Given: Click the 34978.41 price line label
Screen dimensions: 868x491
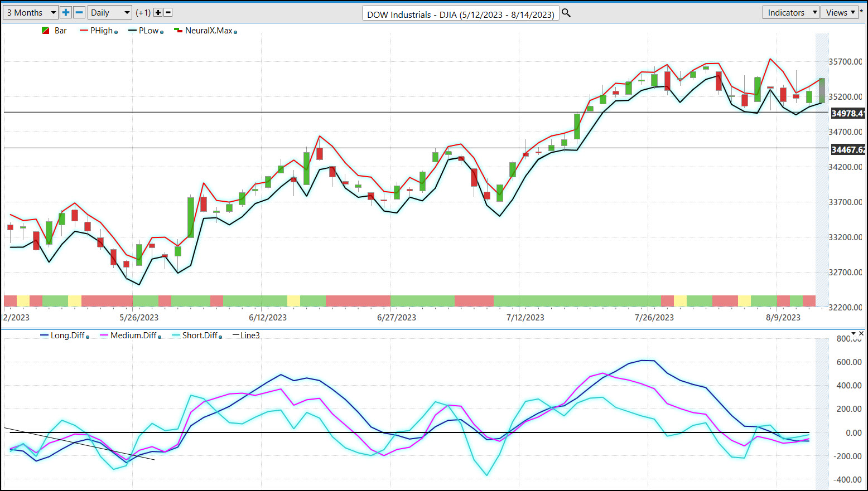Looking at the screenshot, I should 847,113.
